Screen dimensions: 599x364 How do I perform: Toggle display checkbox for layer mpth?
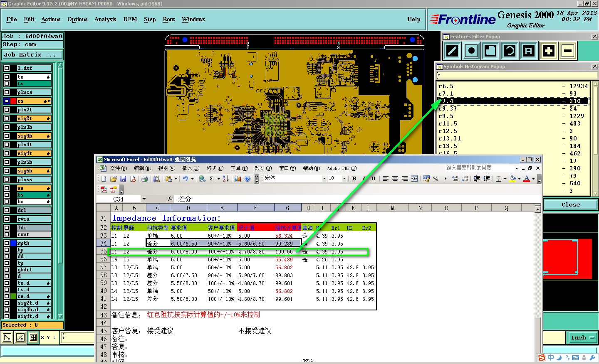point(7,243)
